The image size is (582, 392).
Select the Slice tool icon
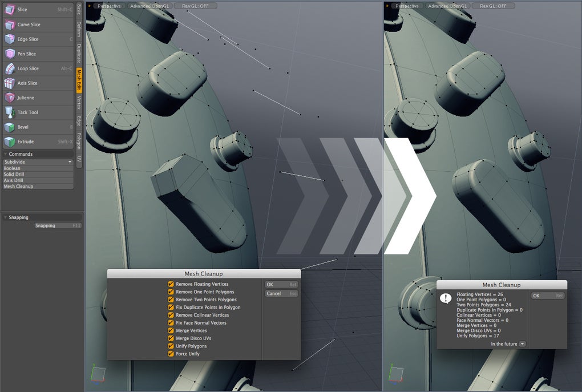point(10,10)
